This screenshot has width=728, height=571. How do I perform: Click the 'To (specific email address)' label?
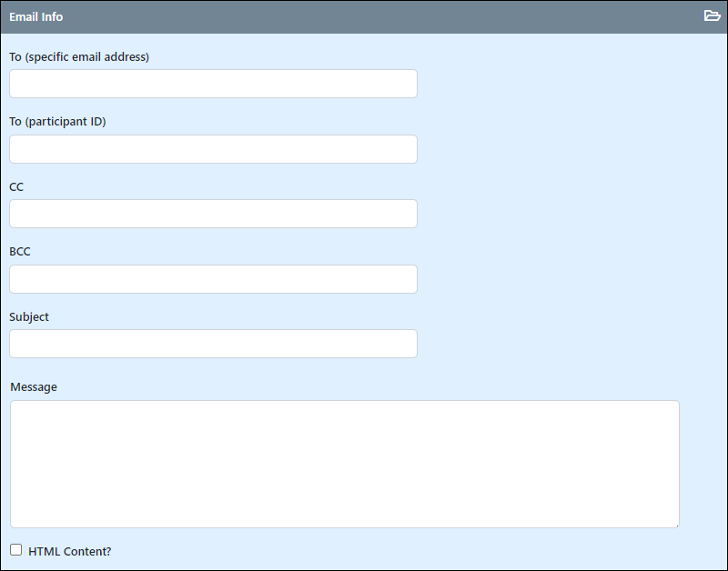click(79, 56)
